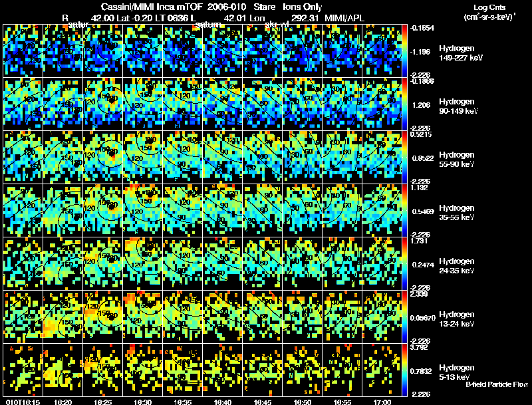Click the color bar for Hydrogen 24-35 keV
This screenshot has width=532, height=405.
[x=404, y=264]
